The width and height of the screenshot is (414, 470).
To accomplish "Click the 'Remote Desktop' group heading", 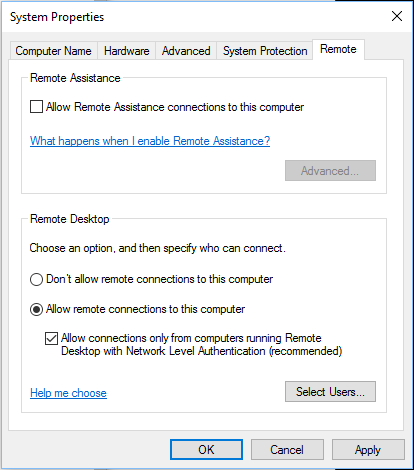I will click(x=70, y=219).
